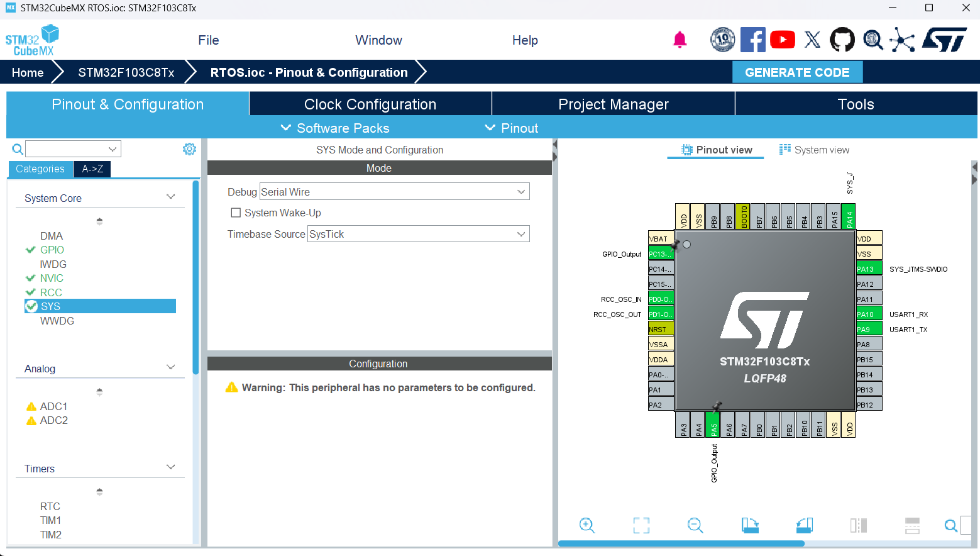Open the X (Twitter) icon link
The height and width of the screenshot is (556, 980).
click(813, 40)
